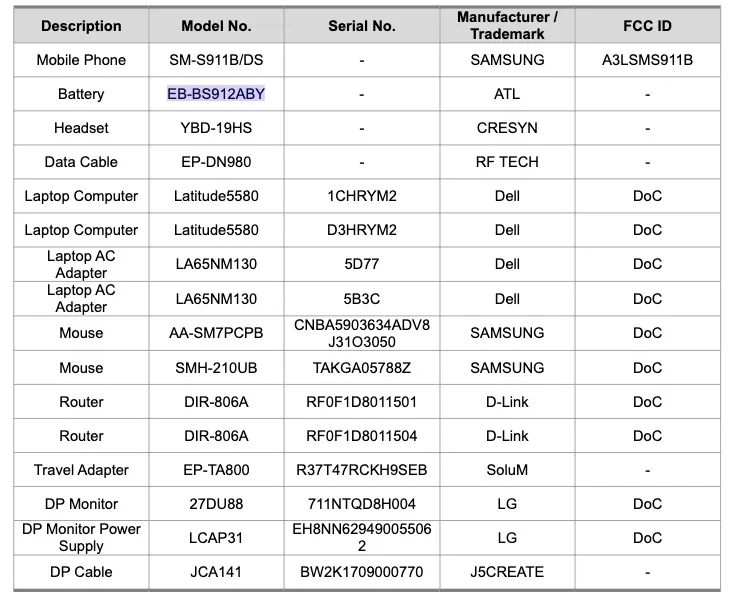Select the FCC ID column header
Screen dimensions: 731x602
647,26
